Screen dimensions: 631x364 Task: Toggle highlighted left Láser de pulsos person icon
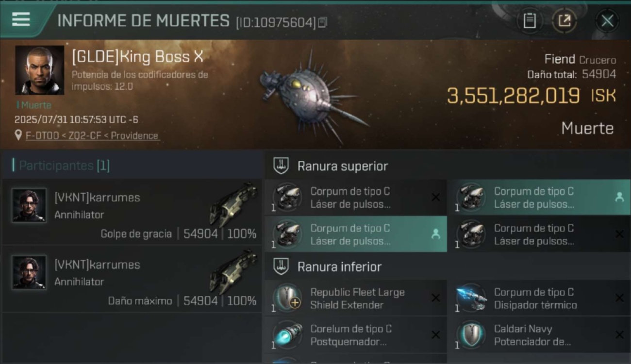point(435,234)
